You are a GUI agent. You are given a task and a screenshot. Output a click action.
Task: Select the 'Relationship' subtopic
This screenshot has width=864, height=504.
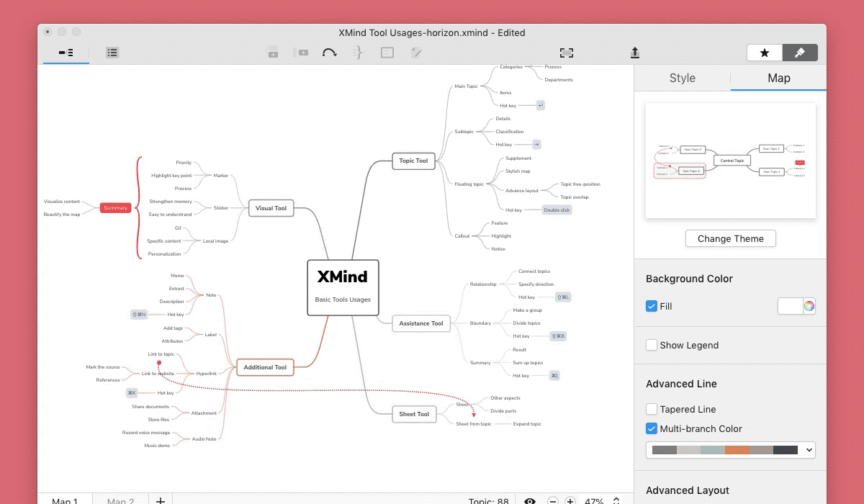[483, 284]
